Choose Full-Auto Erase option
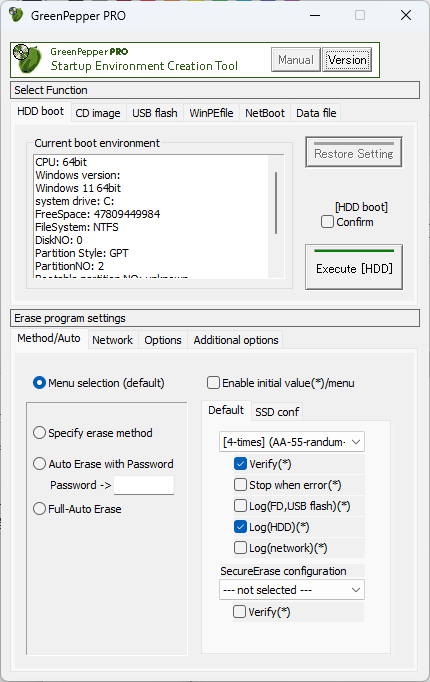The height and width of the screenshot is (682, 430). tap(40, 508)
